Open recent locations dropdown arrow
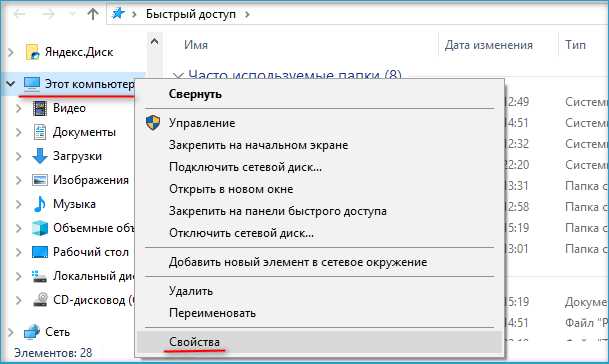Screen dimensions: 609x364 pos(72,14)
